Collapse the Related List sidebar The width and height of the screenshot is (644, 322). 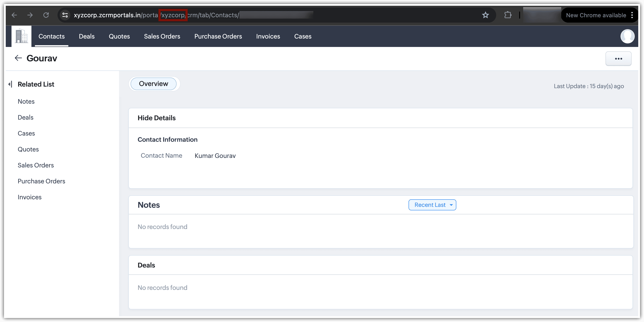click(10, 84)
